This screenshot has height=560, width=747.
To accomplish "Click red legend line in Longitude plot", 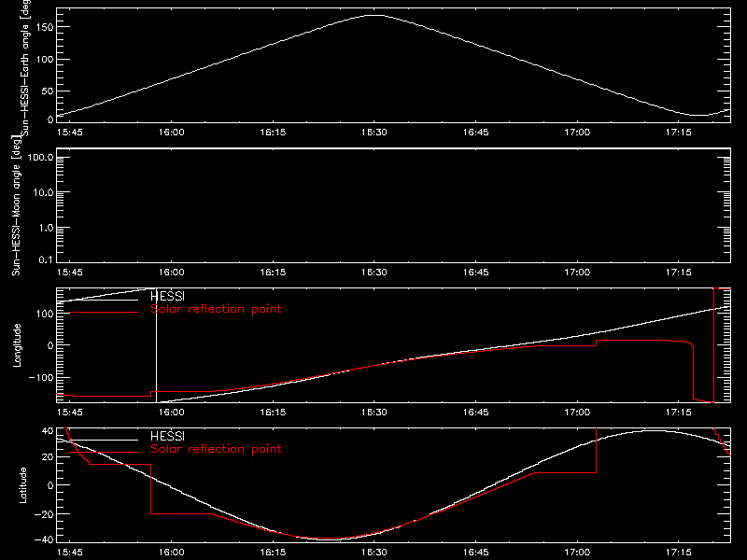I will click(x=104, y=313).
